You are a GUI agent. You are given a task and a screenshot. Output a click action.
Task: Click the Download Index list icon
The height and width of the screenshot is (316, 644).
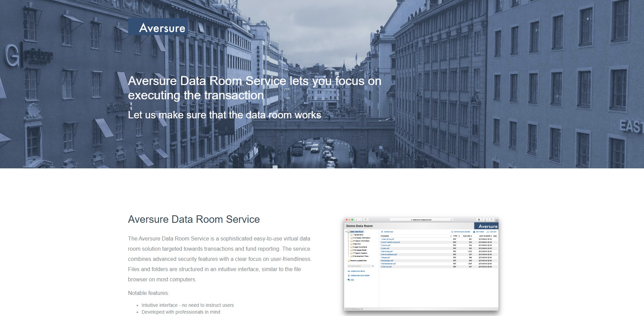349,271
